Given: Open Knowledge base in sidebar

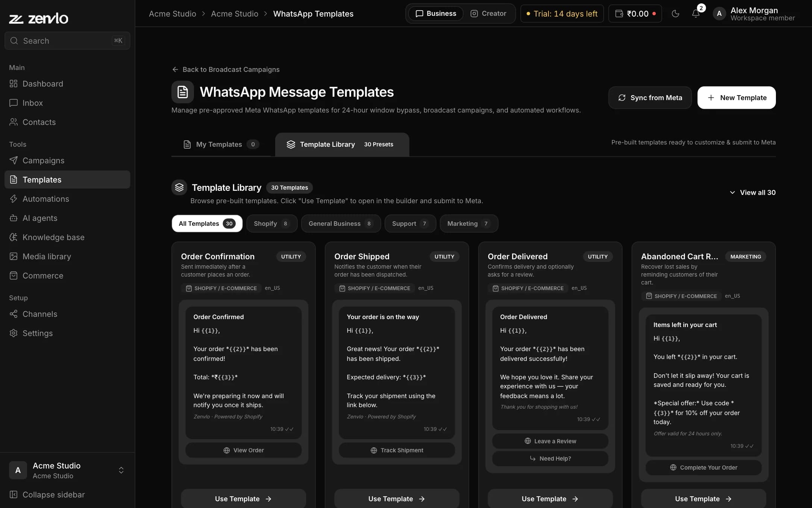Looking at the screenshot, I should 67,237.
